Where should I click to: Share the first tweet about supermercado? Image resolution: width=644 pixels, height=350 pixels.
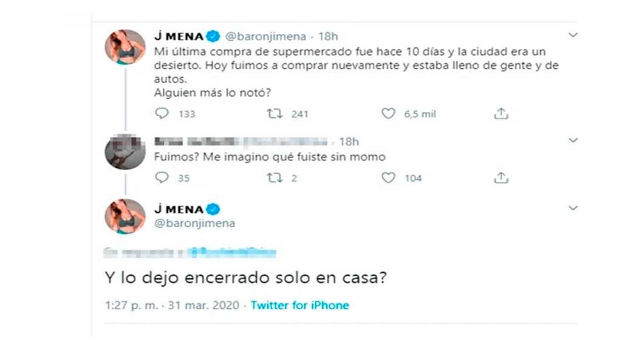(501, 114)
